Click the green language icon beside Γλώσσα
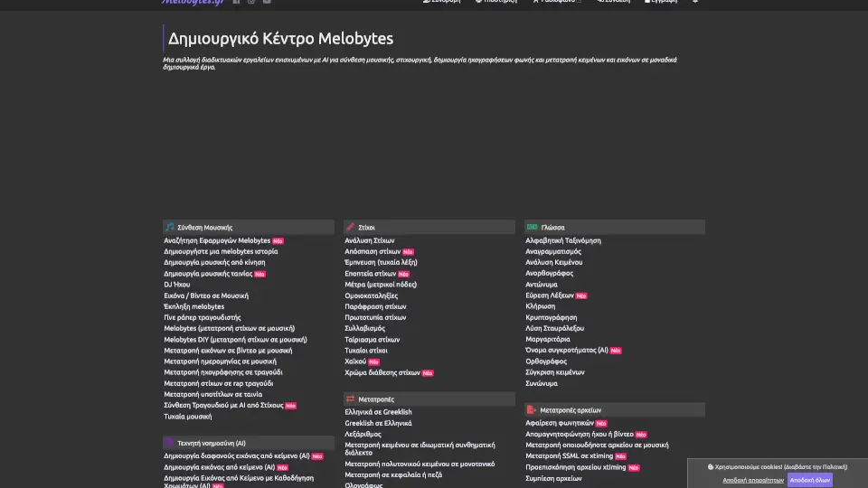This screenshot has width=868, height=488. pos(532,227)
